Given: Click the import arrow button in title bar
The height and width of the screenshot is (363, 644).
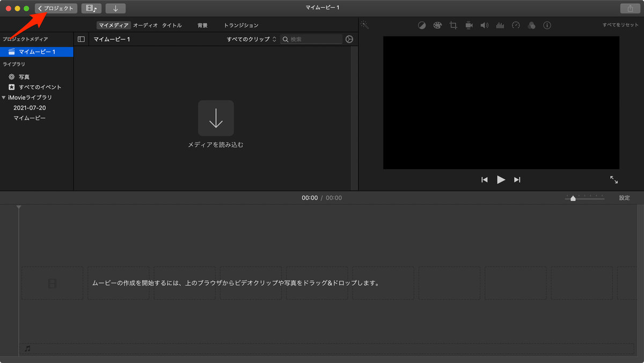Looking at the screenshot, I should [x=115, y=9].
